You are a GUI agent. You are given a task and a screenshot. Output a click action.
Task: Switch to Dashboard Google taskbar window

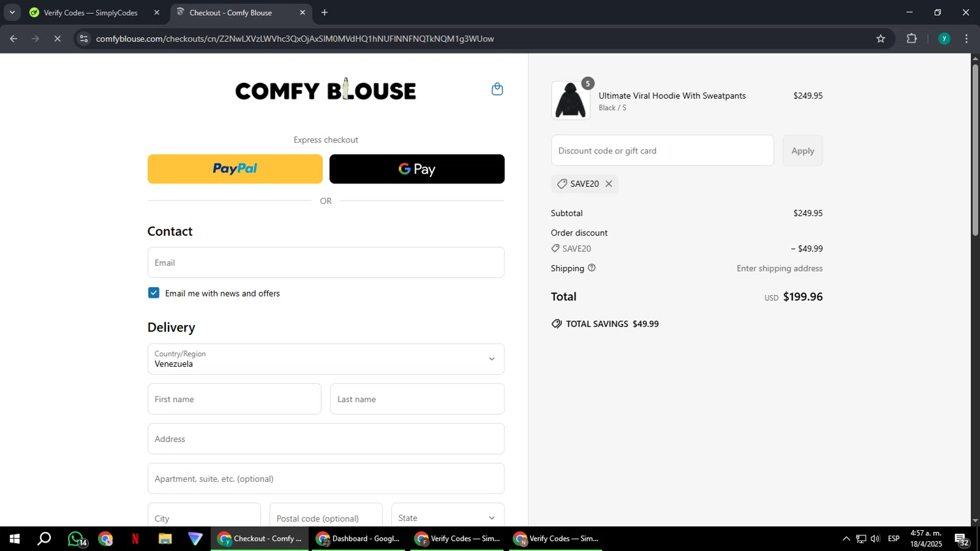[x=358, y=539]
